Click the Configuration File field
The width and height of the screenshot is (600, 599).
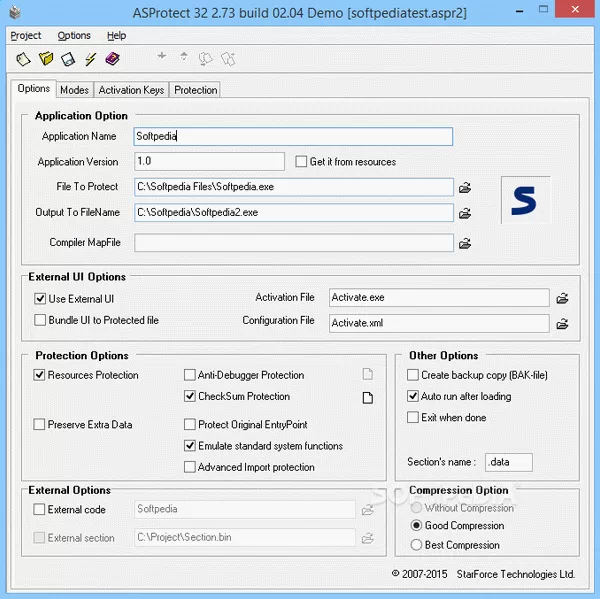tap(439, 323)
